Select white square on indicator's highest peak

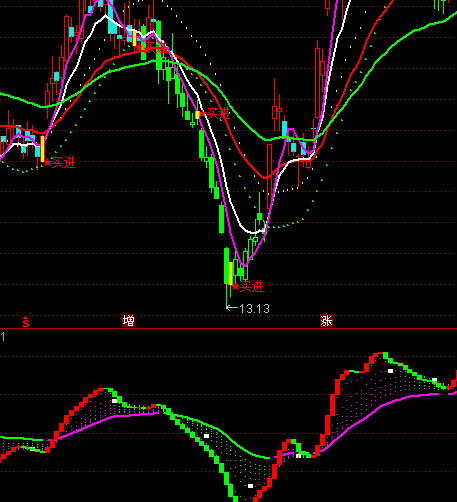pos(390,371)
